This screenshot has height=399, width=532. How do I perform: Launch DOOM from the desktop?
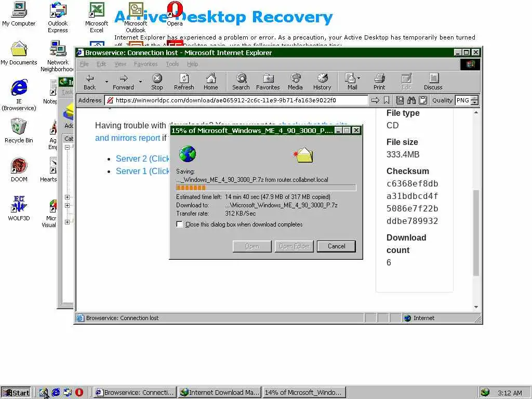coord(19,170)
